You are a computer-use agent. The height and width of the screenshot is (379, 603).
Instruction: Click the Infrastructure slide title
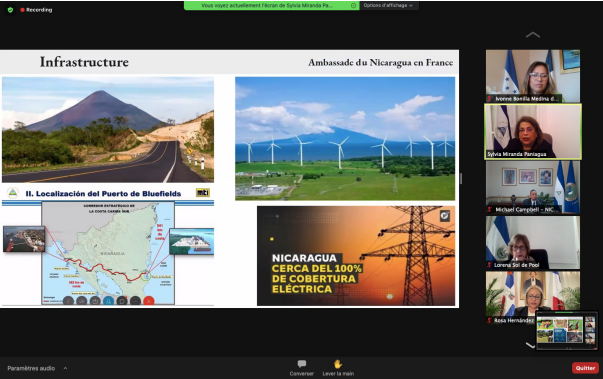coord(84,62)
